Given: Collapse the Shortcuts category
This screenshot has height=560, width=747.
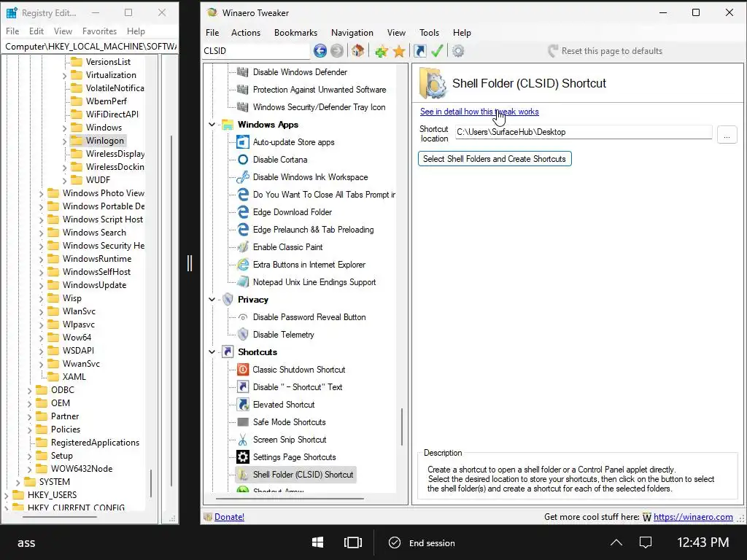Looking at the screenshot, I should [212, 352].
